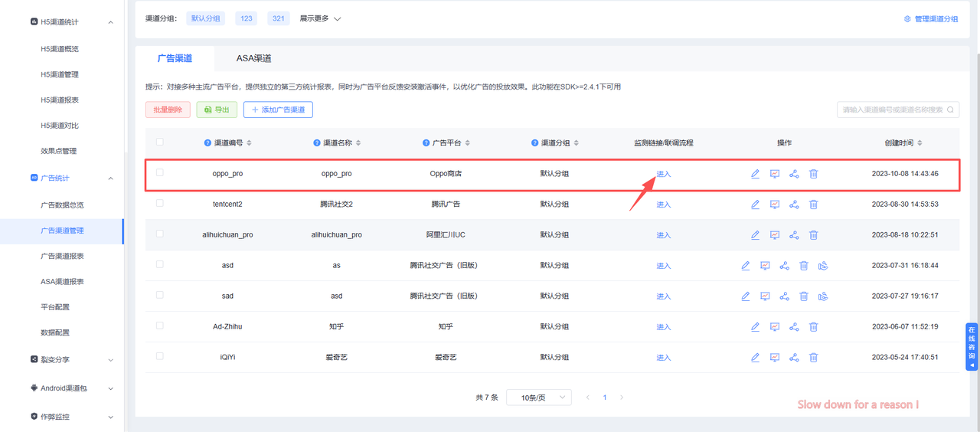This screenshot has height=432, width=980.
Task: Click question mark icon beside 广告平台 header
Action: tap(426, 143)
